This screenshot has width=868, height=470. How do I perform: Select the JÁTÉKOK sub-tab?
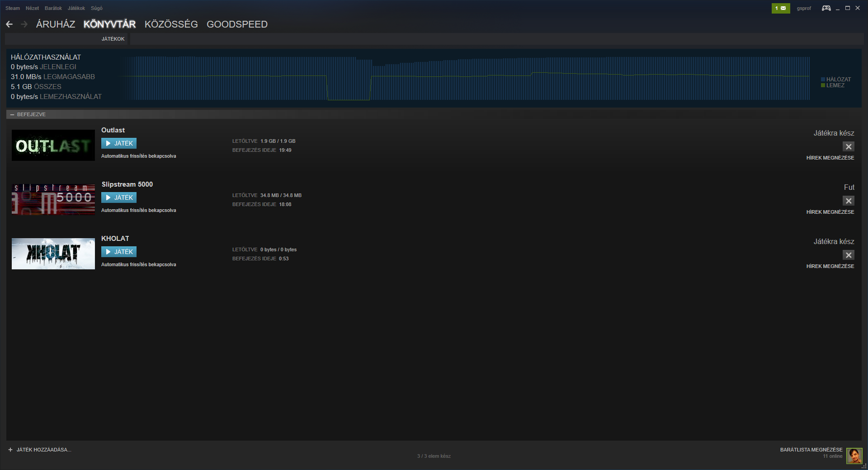tap(113, 39)
